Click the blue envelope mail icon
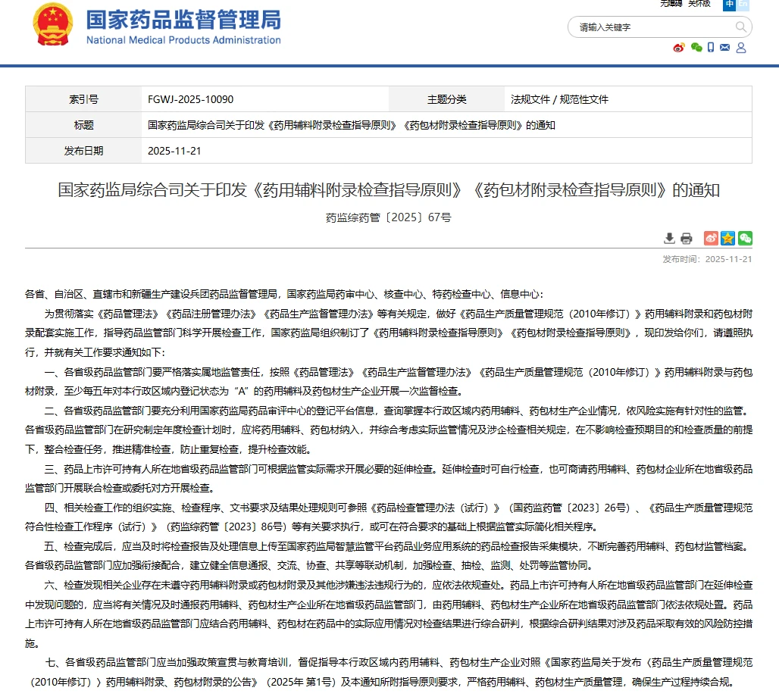The image size is (779, 700). point(725,48)
